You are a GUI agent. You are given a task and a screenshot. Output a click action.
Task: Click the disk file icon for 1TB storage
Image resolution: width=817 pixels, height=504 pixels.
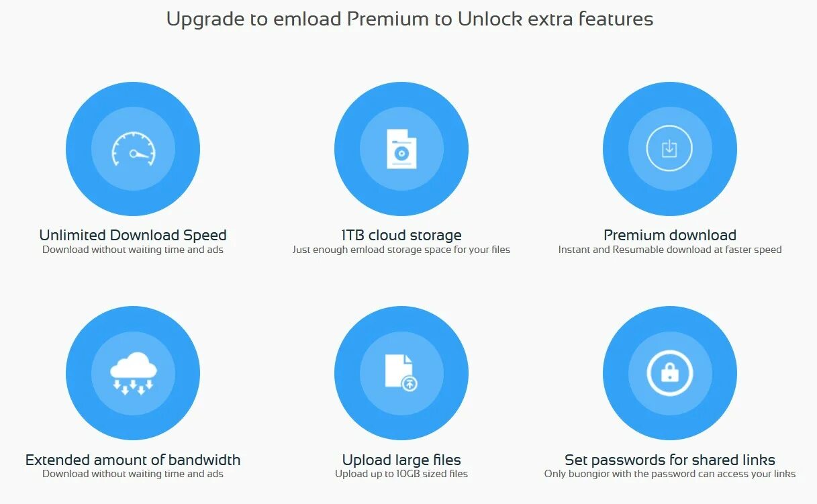(x=401, y=149)
